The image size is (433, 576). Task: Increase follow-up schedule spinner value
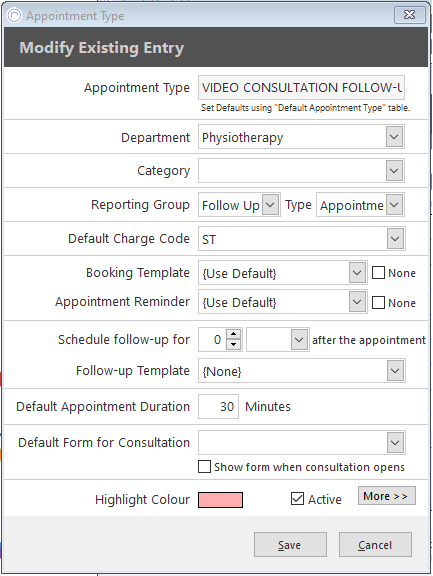[234, 334]
